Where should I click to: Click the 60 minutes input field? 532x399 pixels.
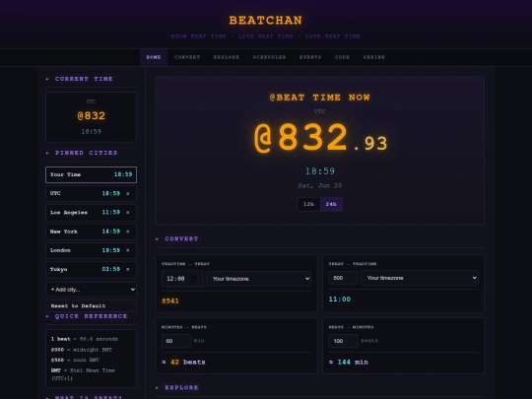coord(176,341)
